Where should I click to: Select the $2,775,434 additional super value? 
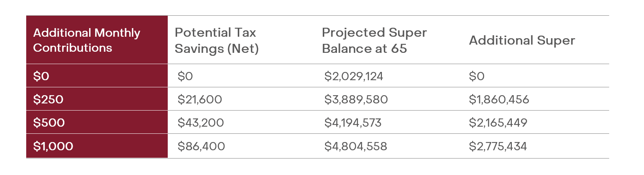pyautogui.click(x=498, y=146)
